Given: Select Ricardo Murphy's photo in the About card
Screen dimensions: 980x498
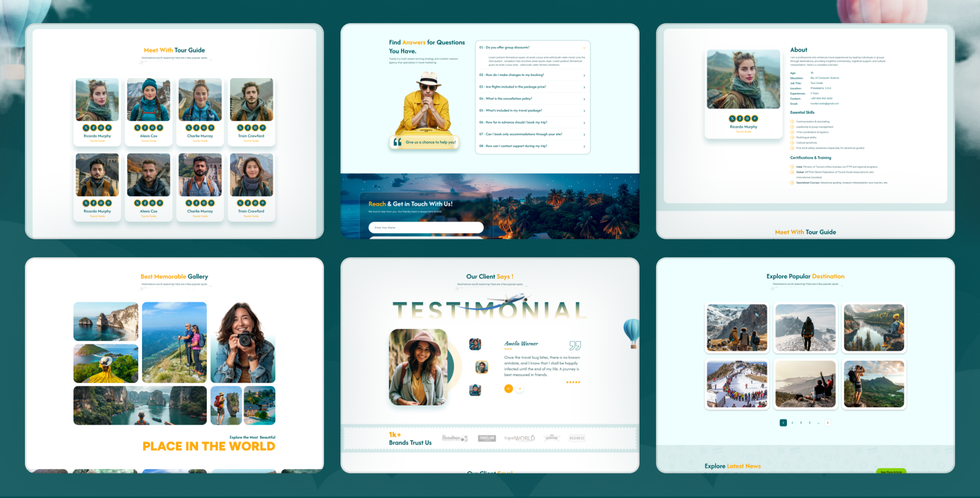Looking at the screenshot, I should coord(743,79).
